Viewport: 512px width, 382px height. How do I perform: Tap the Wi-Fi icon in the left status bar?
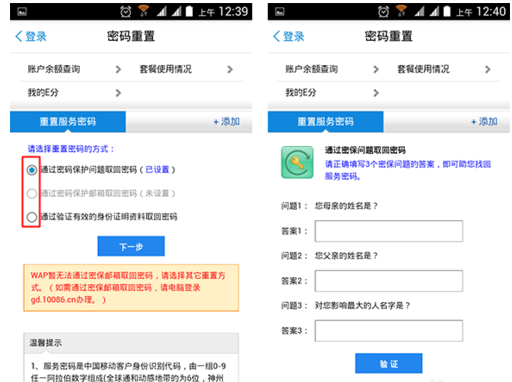[144, 11]
